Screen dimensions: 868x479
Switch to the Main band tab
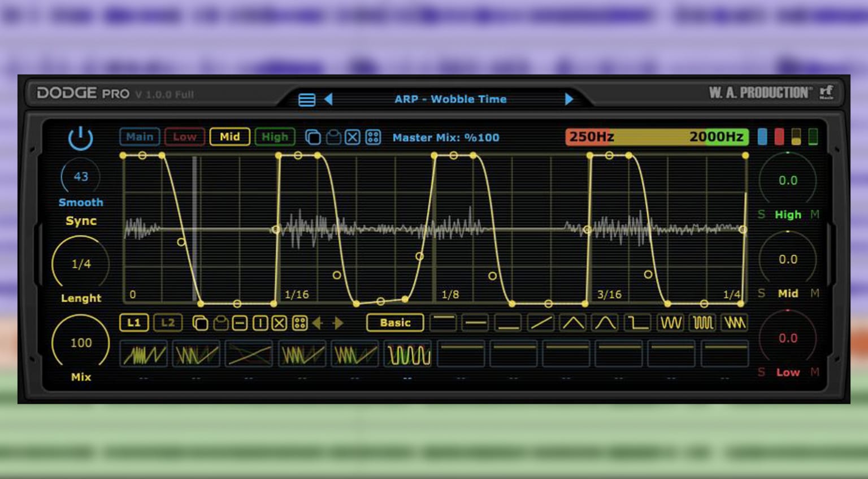coord(139,137)
